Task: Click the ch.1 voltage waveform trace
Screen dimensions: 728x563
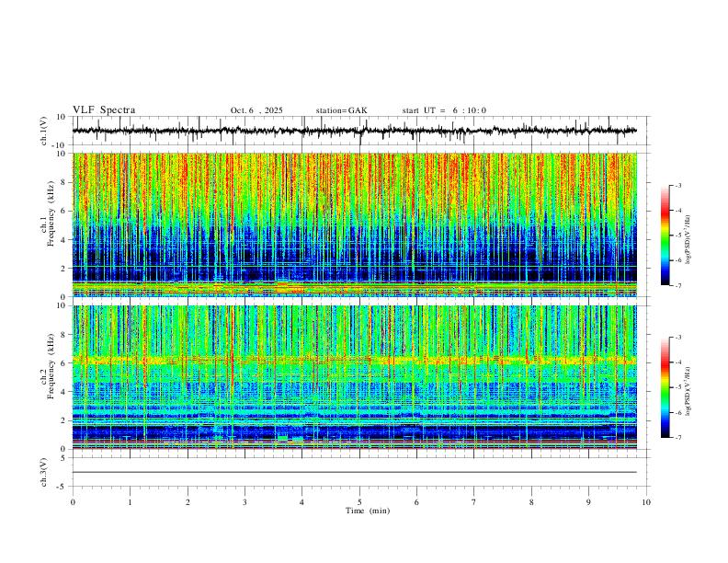Action: 355,131
